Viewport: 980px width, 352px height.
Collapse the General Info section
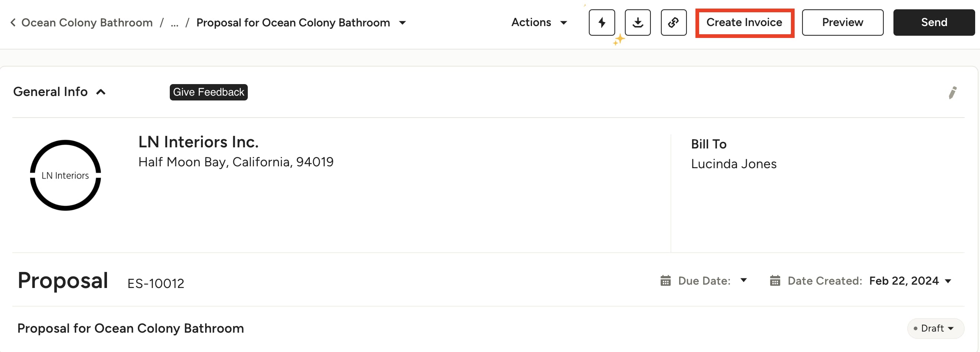[x=101, y=92]
